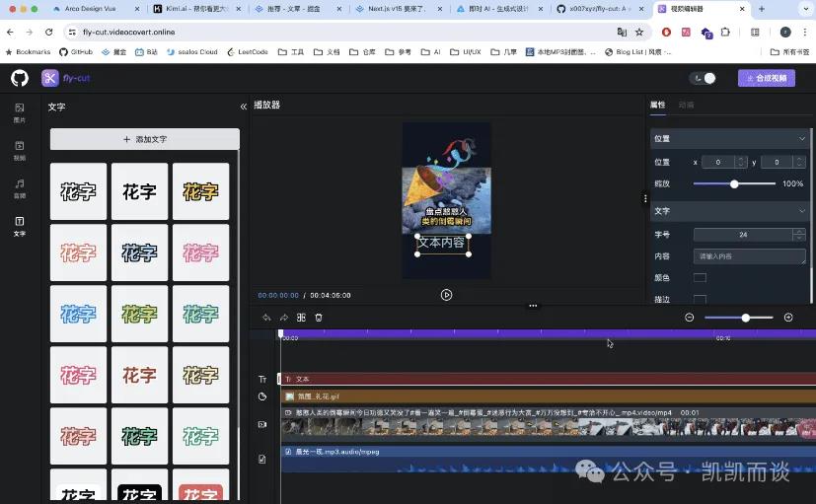Switch to the Next.js v15 browser tab

pos(400,9)
